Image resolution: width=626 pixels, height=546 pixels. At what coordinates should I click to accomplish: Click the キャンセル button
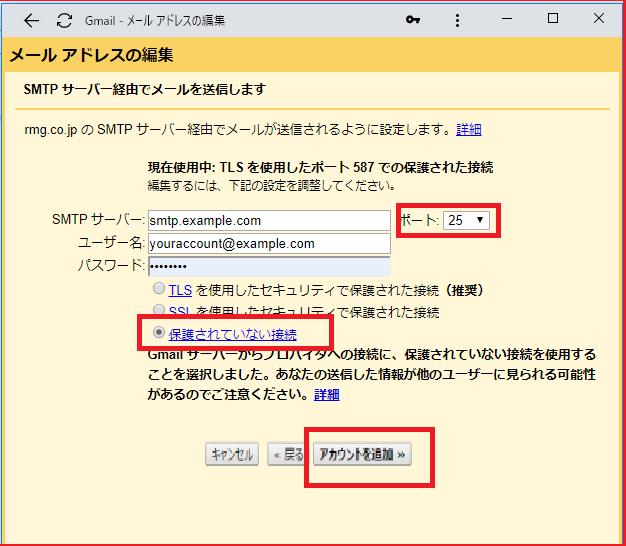tap(232, 454)
